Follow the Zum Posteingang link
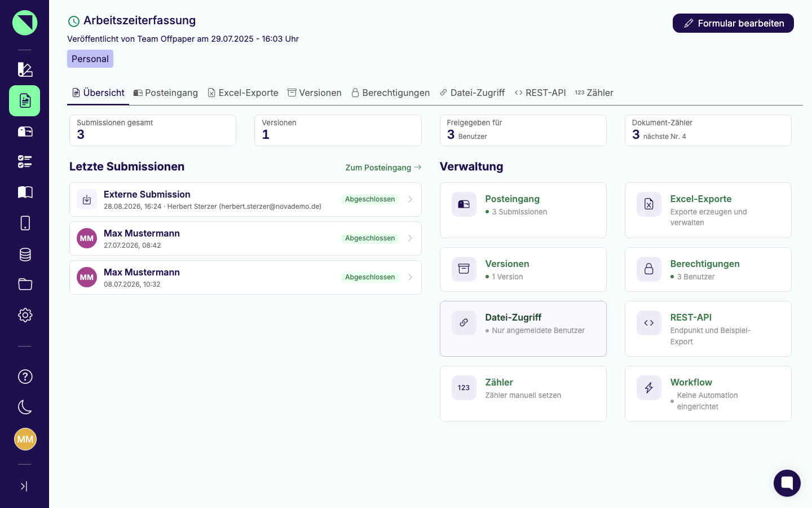This screenshot has height=508, width=812. pyautogui.click(x=383, y=168)
